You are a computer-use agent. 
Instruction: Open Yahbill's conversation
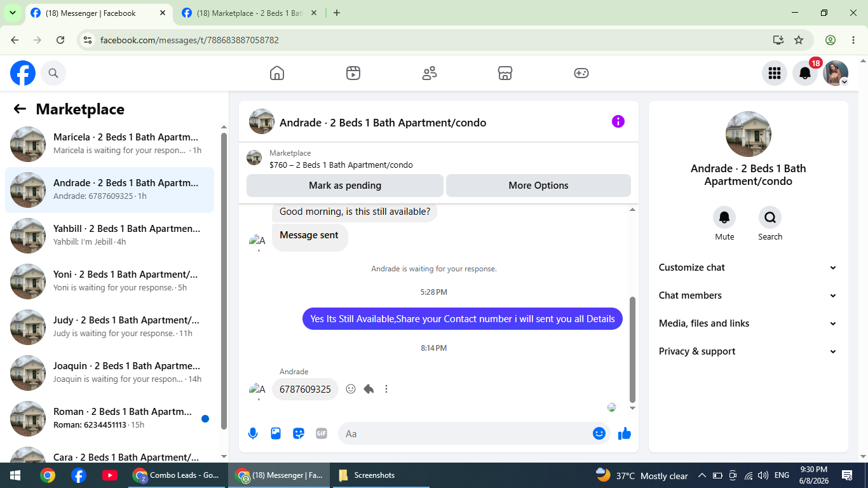tap(109, 236)
